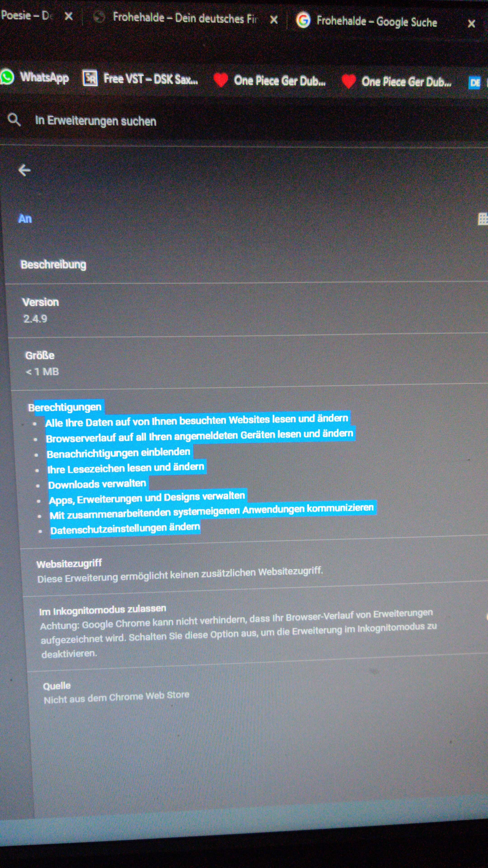Switch to 'Frohehalde – Dein deutsches' tab

178,18
